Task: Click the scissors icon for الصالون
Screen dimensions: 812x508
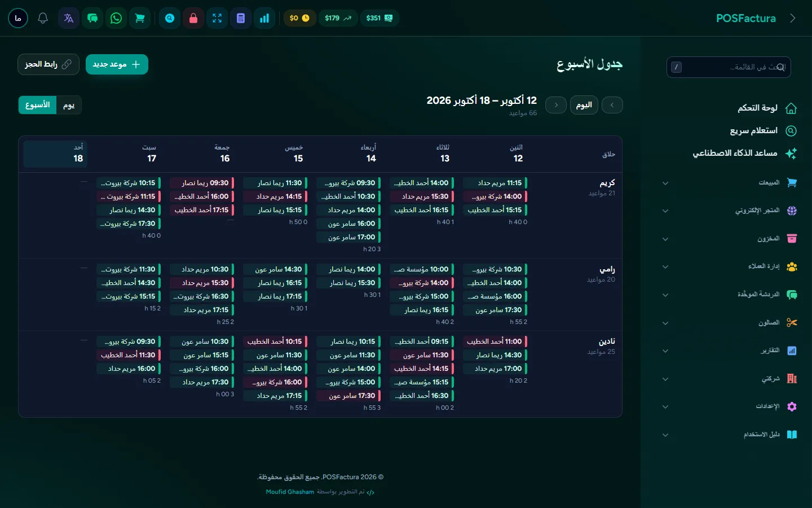Action: 792,323
